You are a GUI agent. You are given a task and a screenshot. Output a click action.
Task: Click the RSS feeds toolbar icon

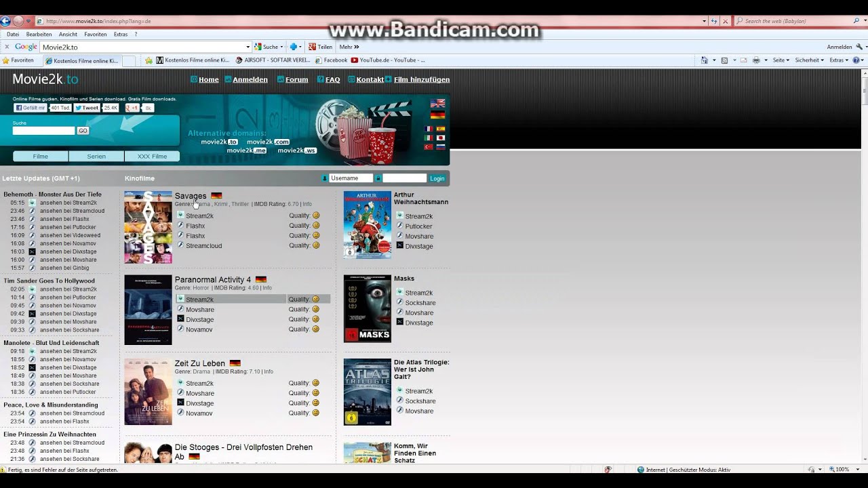click(x=724, y=60)
